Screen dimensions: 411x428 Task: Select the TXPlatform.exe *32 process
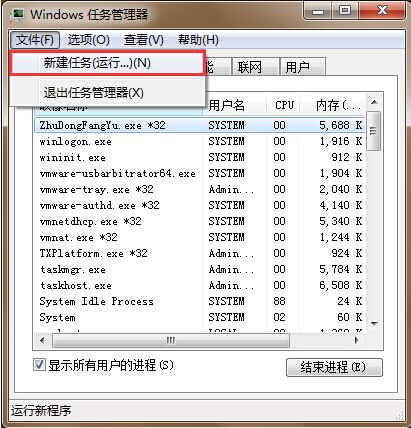(200, 253)
